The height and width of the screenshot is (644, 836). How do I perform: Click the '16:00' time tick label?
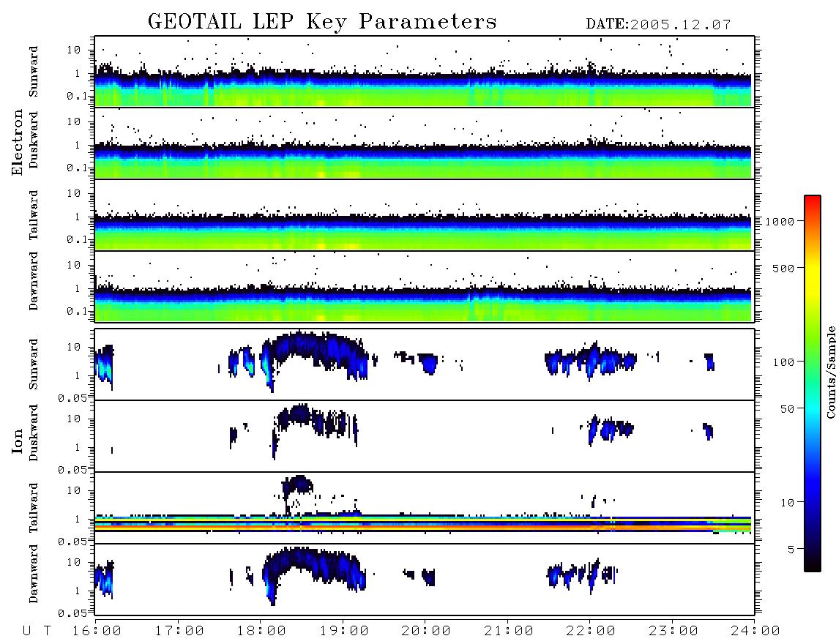coord(97,632)
